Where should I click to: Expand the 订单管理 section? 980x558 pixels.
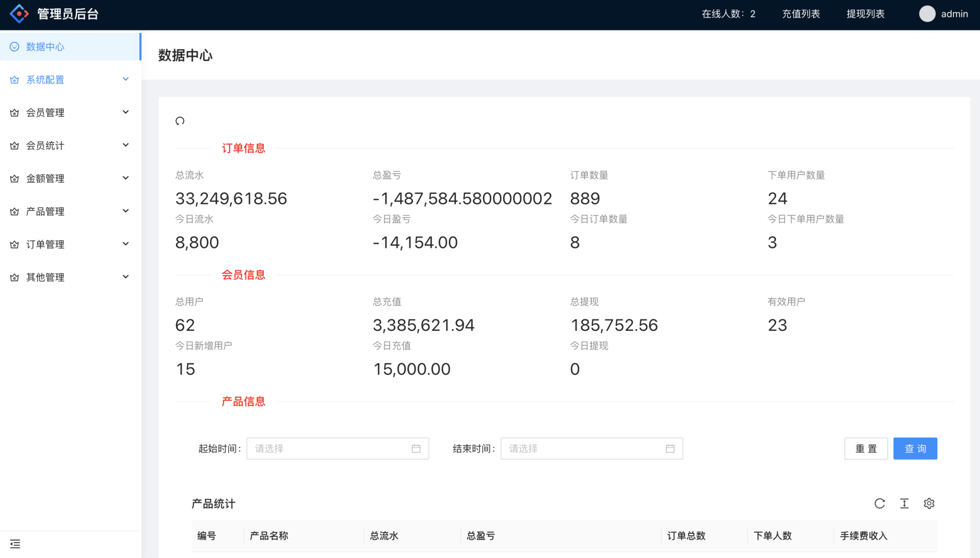click(70, 244)
